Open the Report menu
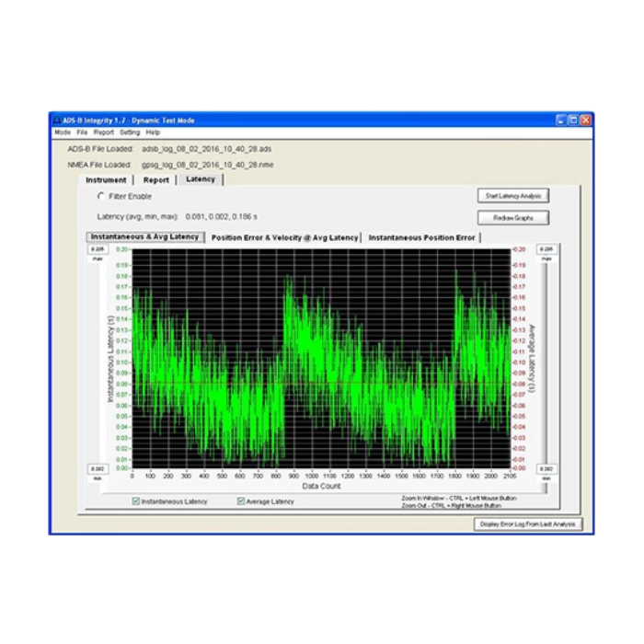The image size is (644, 644). [103, 132]
